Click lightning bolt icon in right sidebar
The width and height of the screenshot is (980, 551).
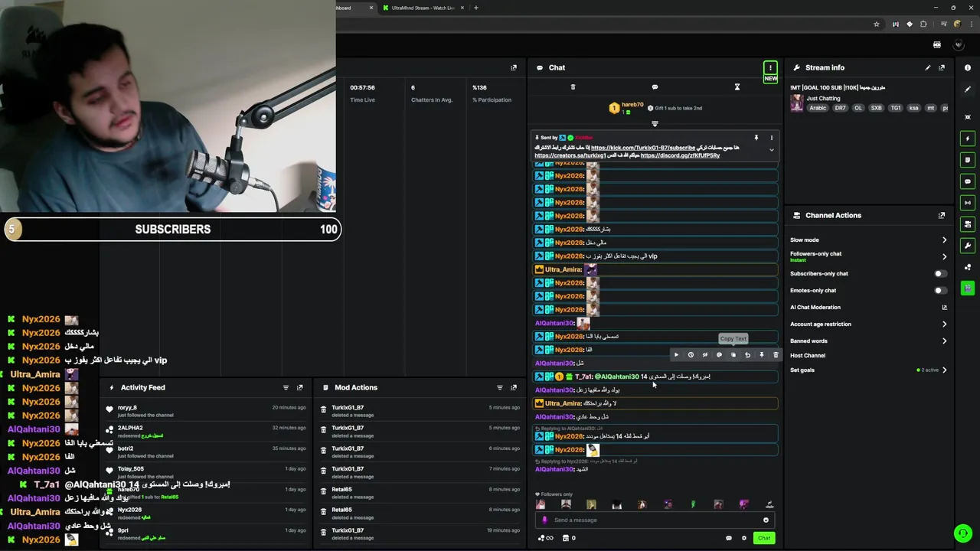click(x=968, y=139)
